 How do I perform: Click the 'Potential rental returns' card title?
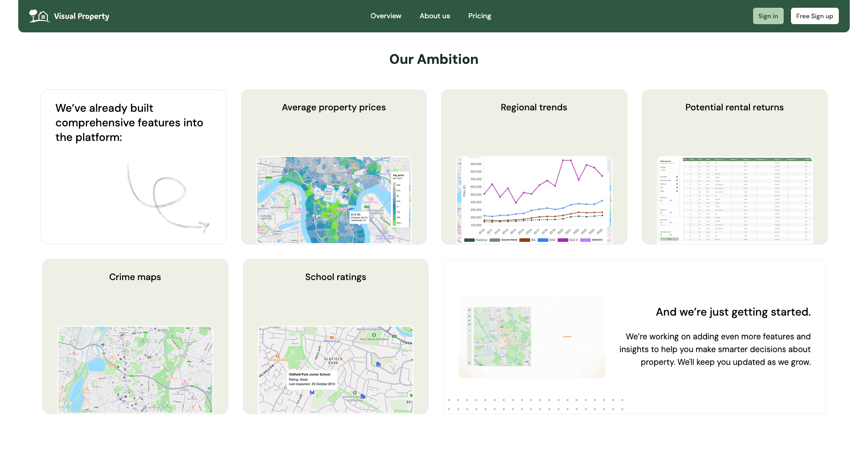click(734, 108)
